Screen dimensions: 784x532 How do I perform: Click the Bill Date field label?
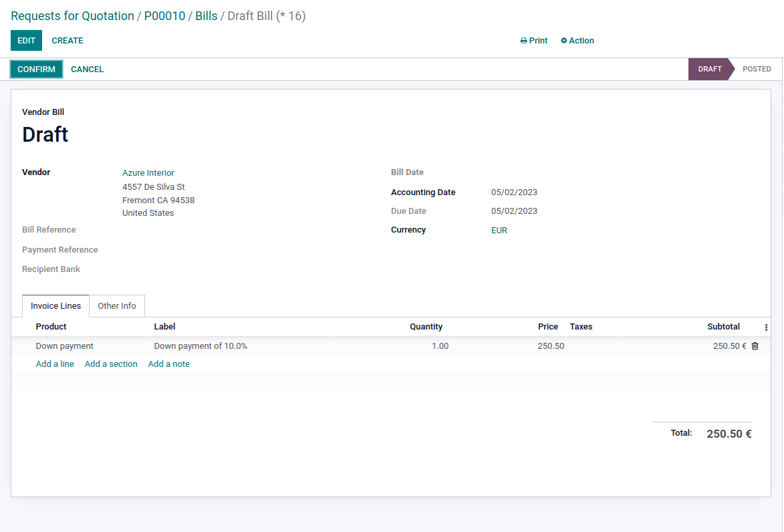coord(407,172)
